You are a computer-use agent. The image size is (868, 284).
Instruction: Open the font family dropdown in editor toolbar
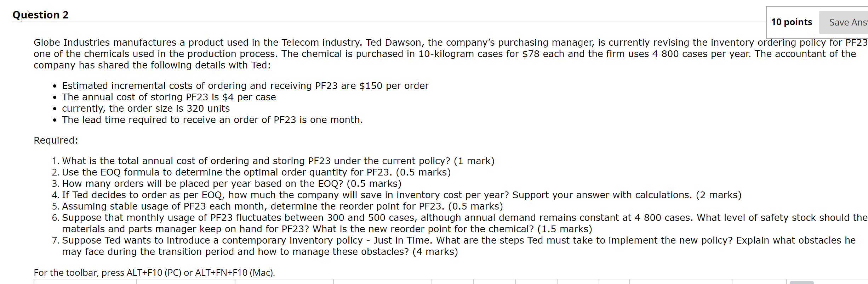click(x=186, y=283)
